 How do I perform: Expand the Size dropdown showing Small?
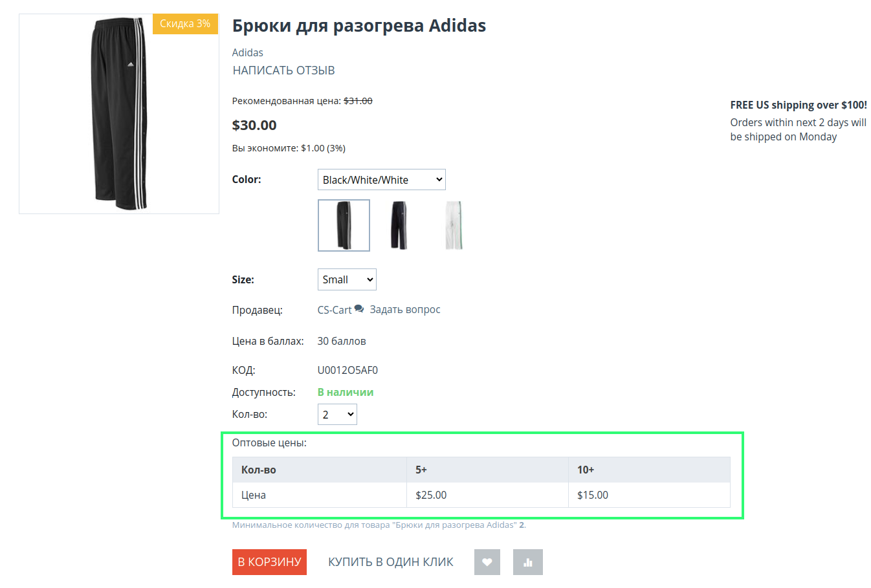[347, 279]
